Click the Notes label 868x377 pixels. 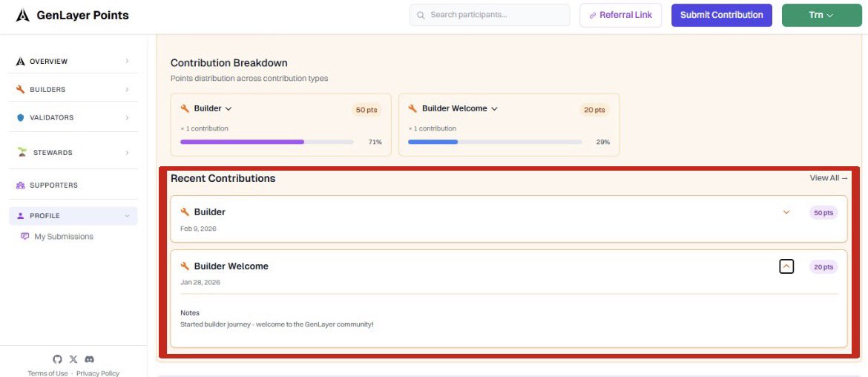(190, 312)
